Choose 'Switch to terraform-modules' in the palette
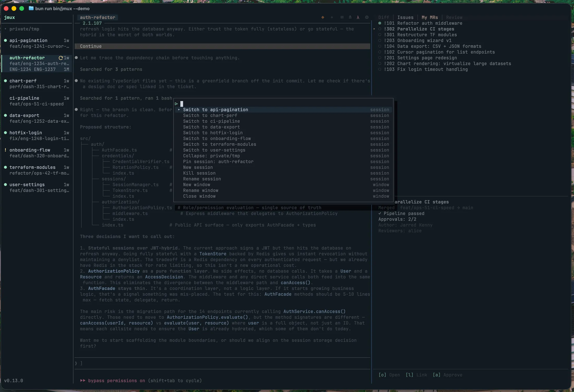574x392 pixels. coord(283,144)
